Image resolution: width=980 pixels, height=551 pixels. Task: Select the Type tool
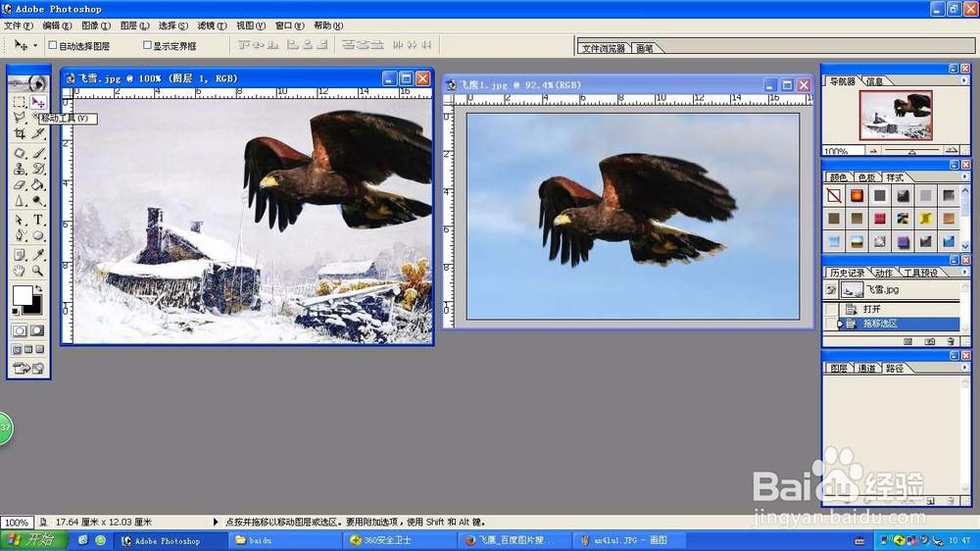(x=38, y=220)
